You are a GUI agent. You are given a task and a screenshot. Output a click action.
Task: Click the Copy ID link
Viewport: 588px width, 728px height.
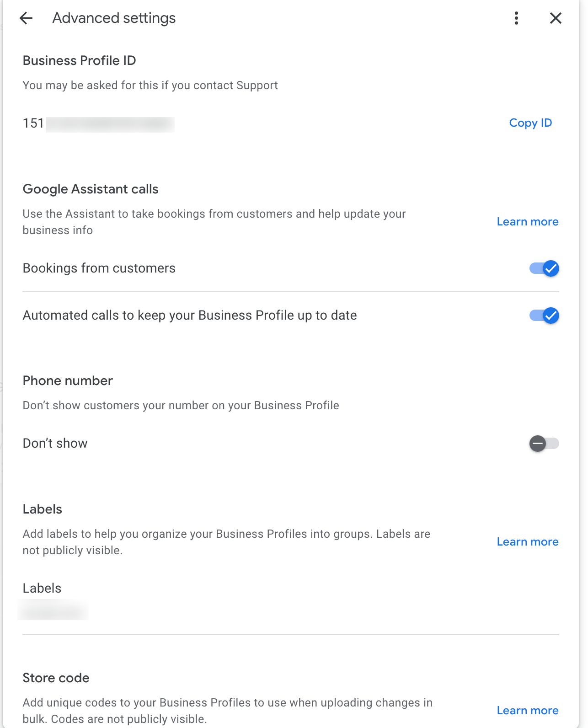coord(530,123)
